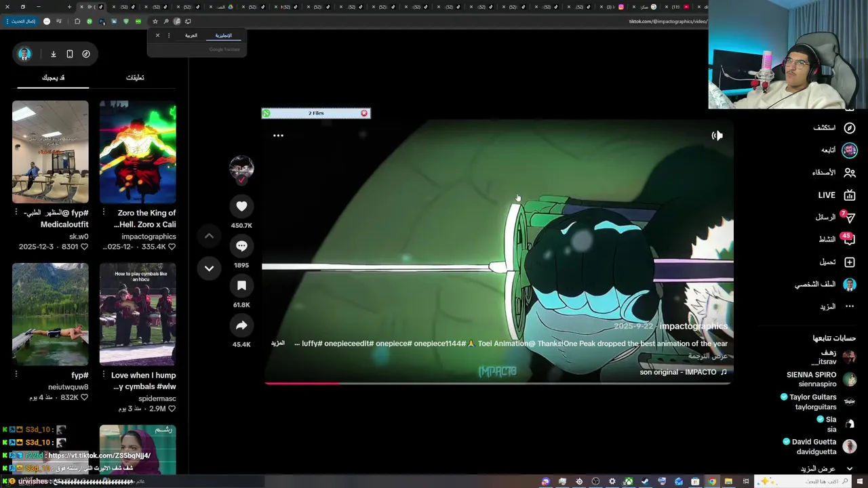Bookmark the video with the save icon
868x488 pixels.
click(x=241, y=286)
